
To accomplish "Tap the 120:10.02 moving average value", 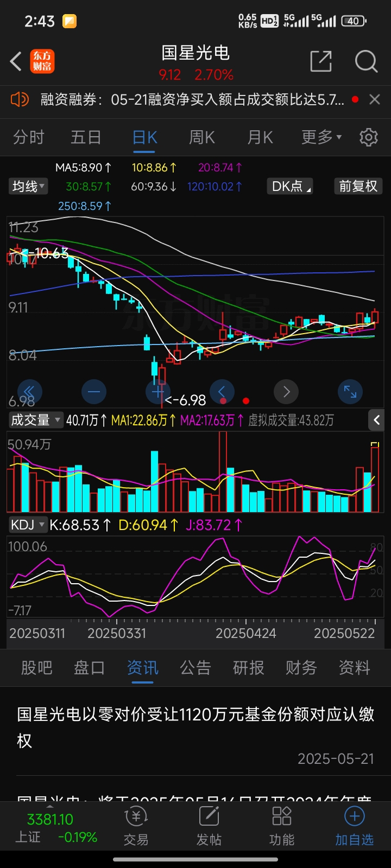I will click(215, 187).
